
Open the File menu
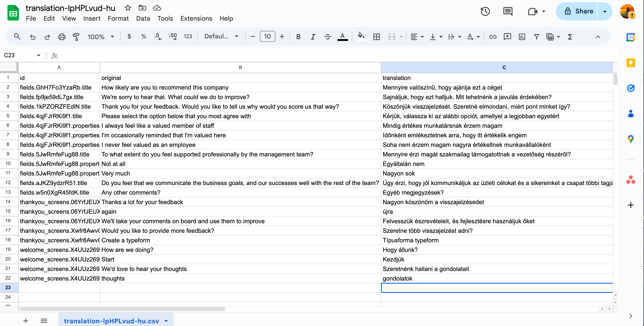(x=31, y=18)
